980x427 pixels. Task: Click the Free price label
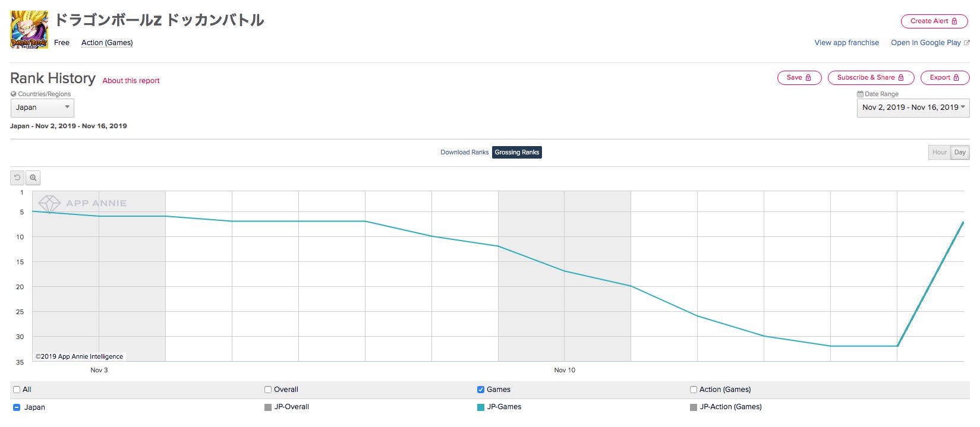click(x=62, y=43)
